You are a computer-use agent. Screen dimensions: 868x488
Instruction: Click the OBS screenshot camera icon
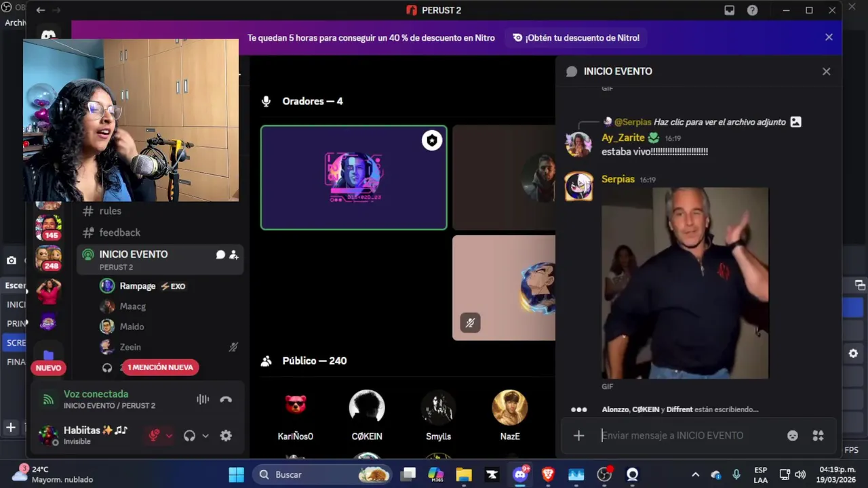tap(12, 260)
